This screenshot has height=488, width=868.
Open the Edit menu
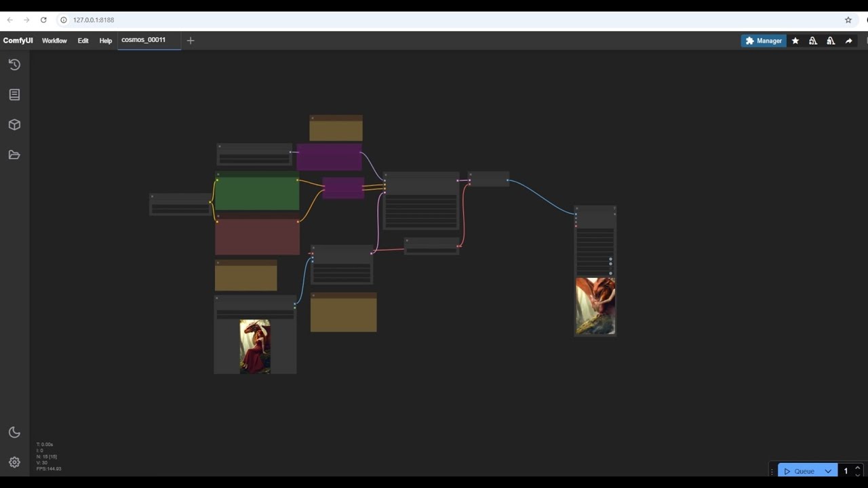83,41
